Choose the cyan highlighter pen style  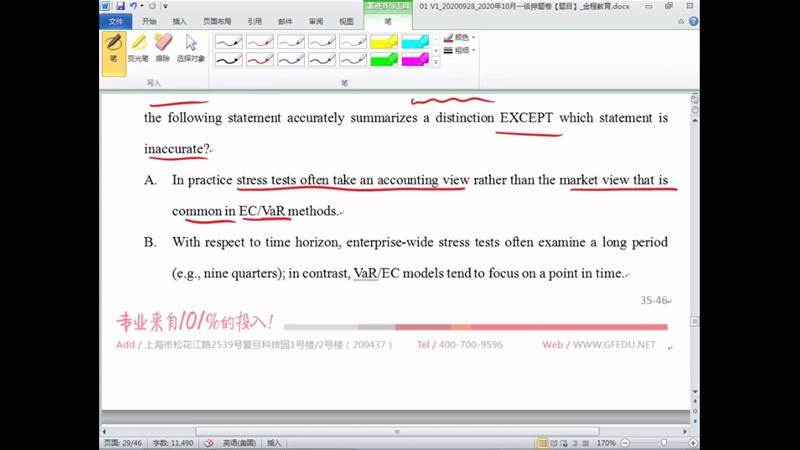pyautogui.click(x=415, y=42)
